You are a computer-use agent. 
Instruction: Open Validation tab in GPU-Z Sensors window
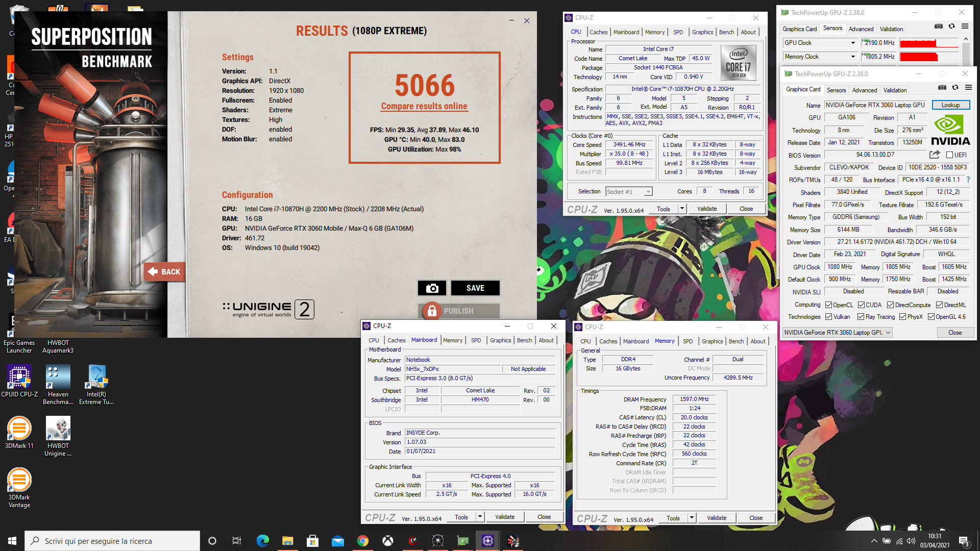click(x=891, y=29)
